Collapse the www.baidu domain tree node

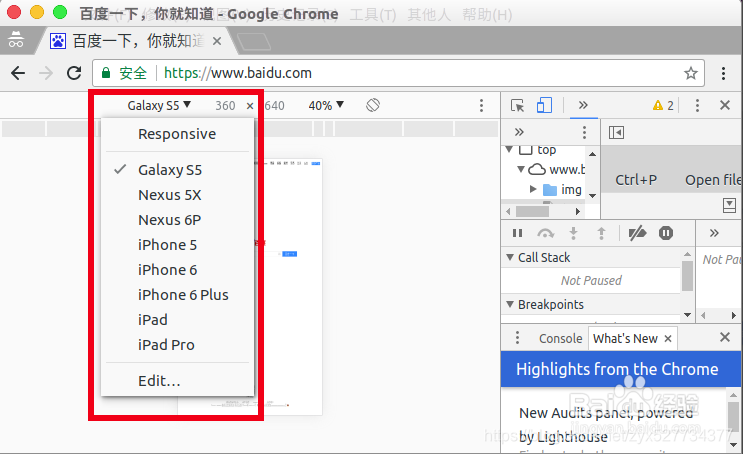pos(521,169)
